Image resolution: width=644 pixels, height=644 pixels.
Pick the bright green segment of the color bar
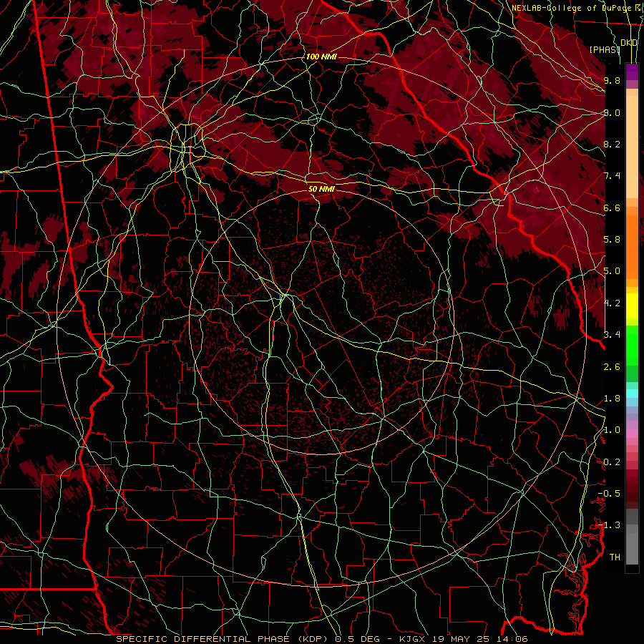coord(632,345)
